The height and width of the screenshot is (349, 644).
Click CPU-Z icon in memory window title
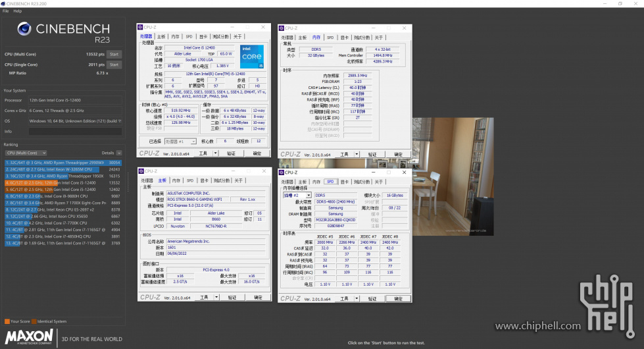[282, 28]
